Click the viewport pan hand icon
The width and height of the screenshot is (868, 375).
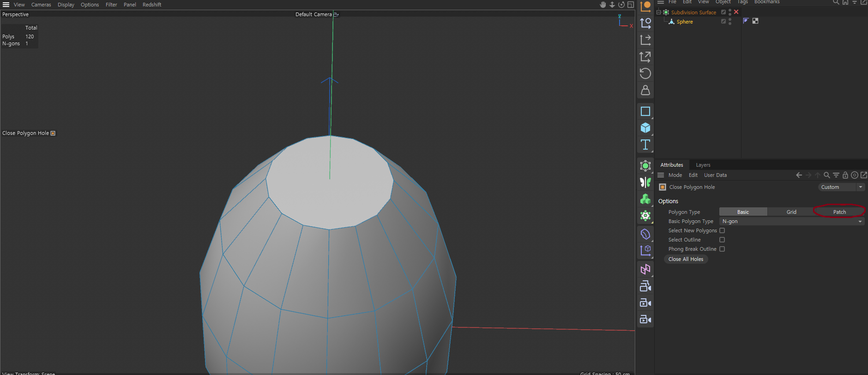(603, 5)
